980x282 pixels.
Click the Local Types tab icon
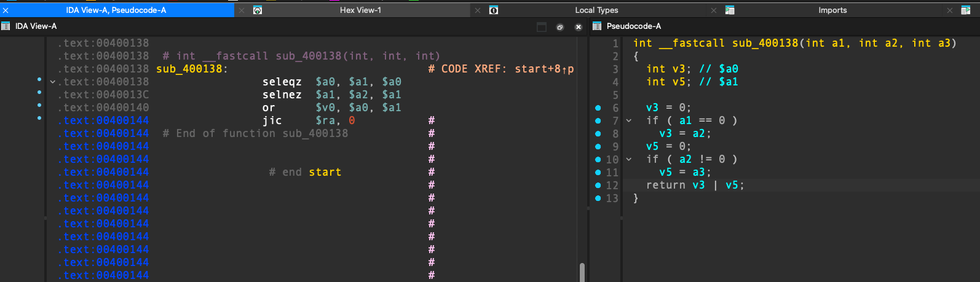[494, 10]
